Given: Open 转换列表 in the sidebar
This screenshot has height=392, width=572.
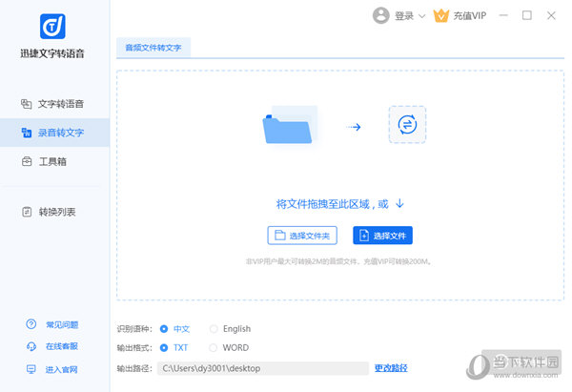Looking at the screenshot, I should coord(54,212).
